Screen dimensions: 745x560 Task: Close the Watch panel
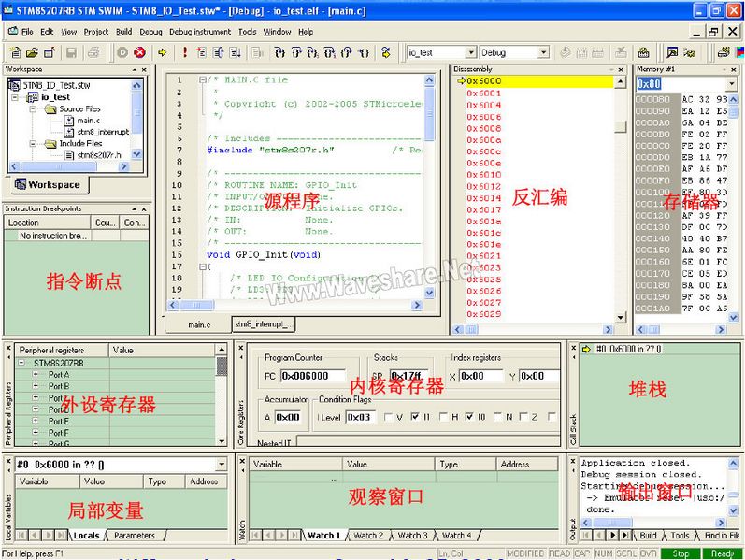[x=242, y=461]
